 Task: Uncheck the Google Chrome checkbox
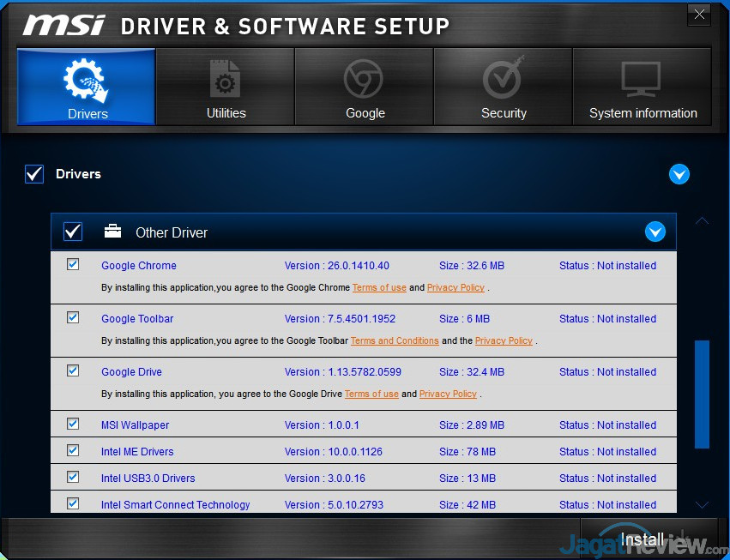[x=73, y=264]
